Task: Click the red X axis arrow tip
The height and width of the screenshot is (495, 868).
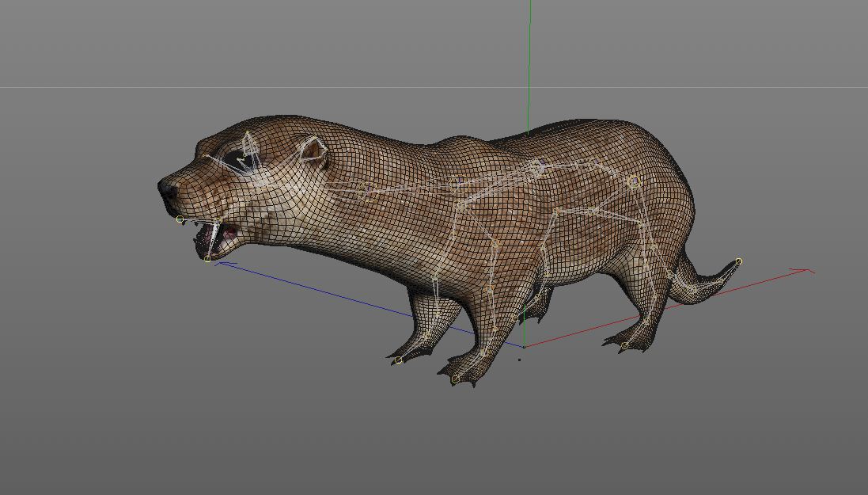Action: click(x=809, y=271)
